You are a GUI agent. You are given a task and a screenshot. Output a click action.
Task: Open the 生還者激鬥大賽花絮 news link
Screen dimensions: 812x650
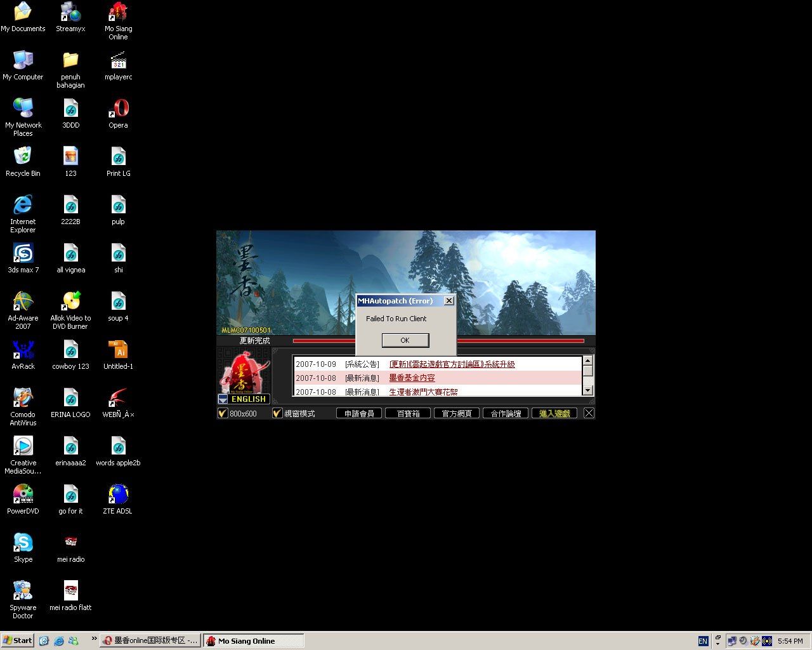tap(423, 392)
